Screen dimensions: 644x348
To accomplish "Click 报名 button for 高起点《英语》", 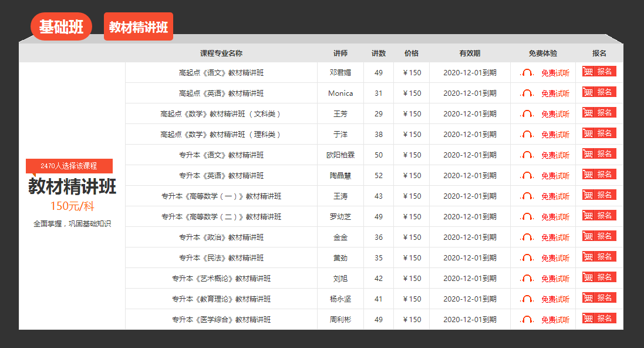I will [x=599, y=92].
